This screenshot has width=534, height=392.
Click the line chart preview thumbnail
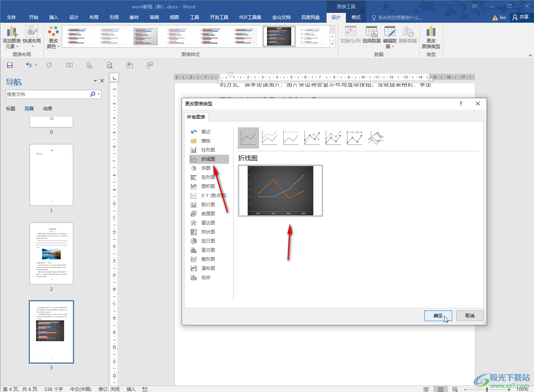tap(281, 191)
